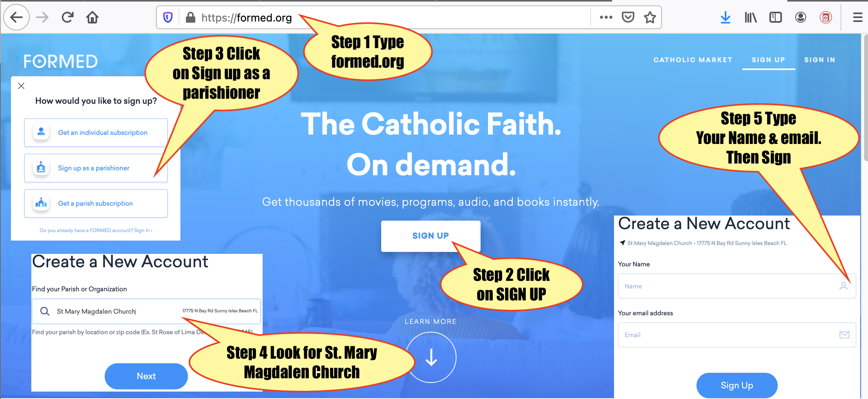868x399 pixels.
Task: Bookmark this page with the star icon
Action: tap(650, 17)
